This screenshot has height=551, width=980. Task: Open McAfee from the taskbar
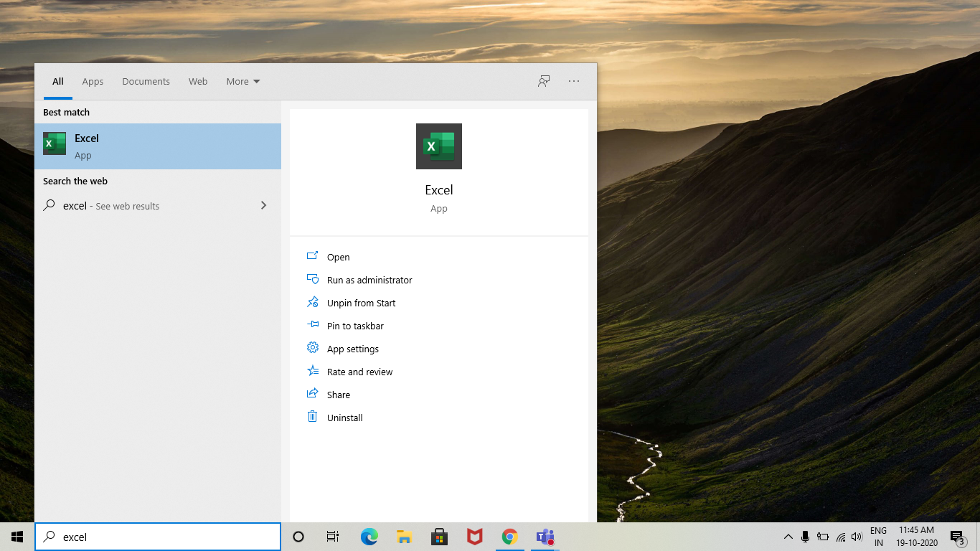[x=474, y=537]
